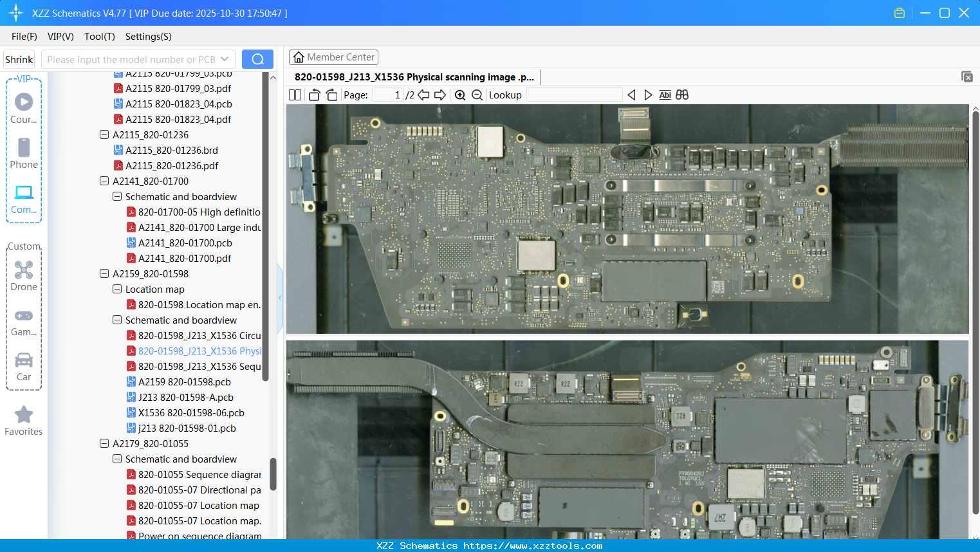Toggle the two-page split view icon
The image size is (980, 552).
point(295,95)
